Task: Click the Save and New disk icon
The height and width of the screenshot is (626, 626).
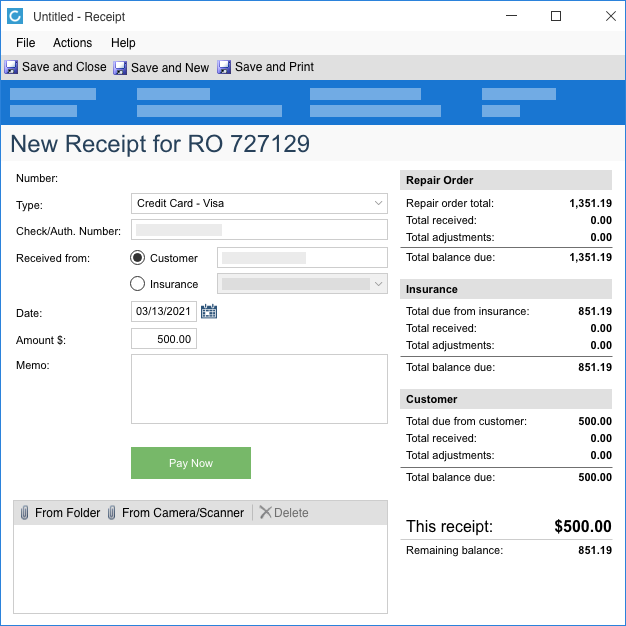Action: pos(120,68)
